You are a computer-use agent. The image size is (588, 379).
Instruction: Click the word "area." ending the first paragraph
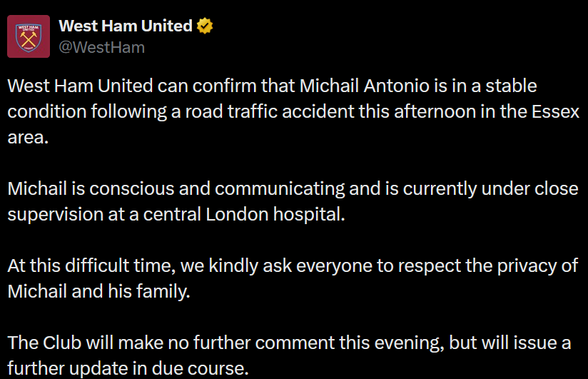[x=28, y=137]
